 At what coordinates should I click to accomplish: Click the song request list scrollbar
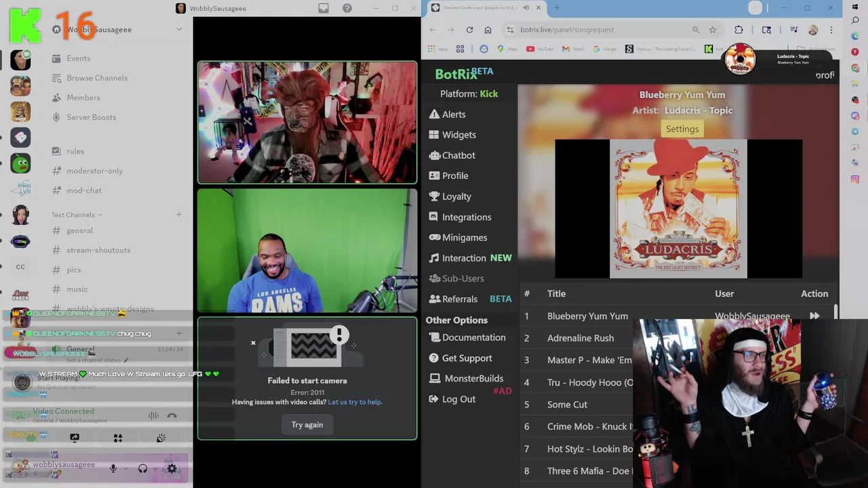[836, 312]
